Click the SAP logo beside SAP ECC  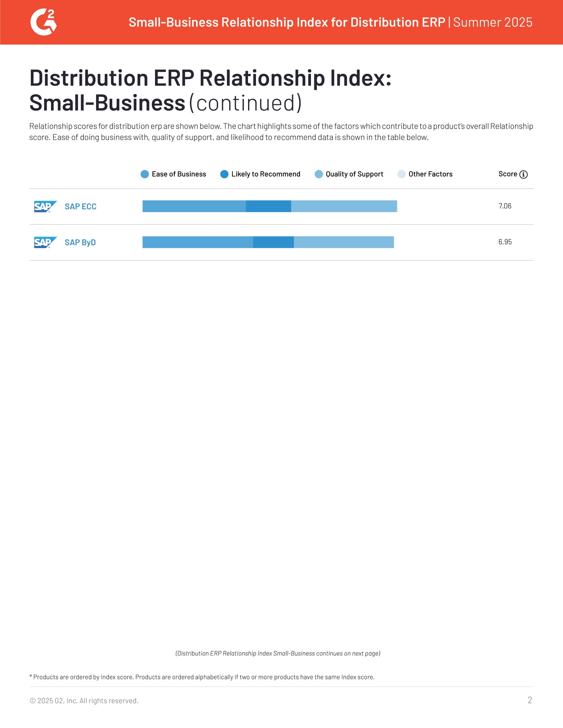[x=45, y=207]
